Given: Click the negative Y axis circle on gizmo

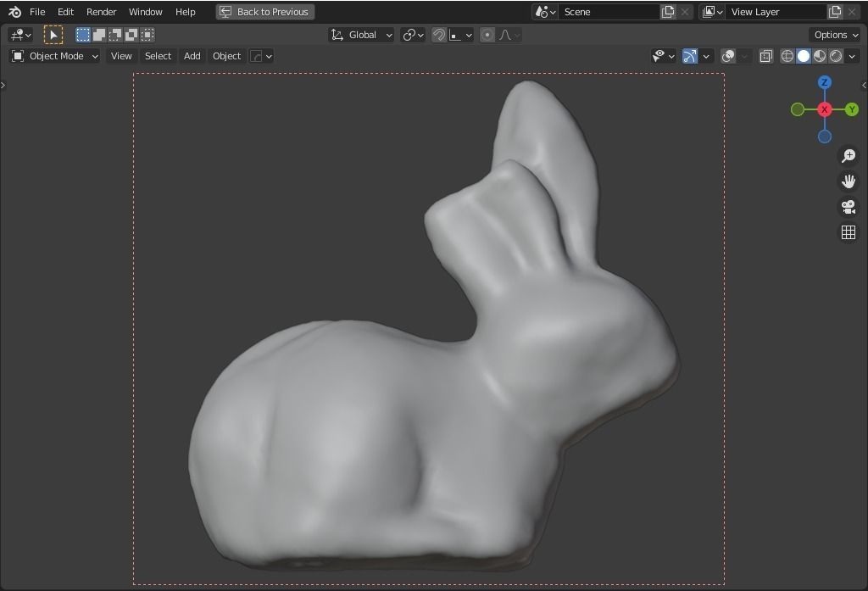Looking at the screenshot, I should 797,109.
